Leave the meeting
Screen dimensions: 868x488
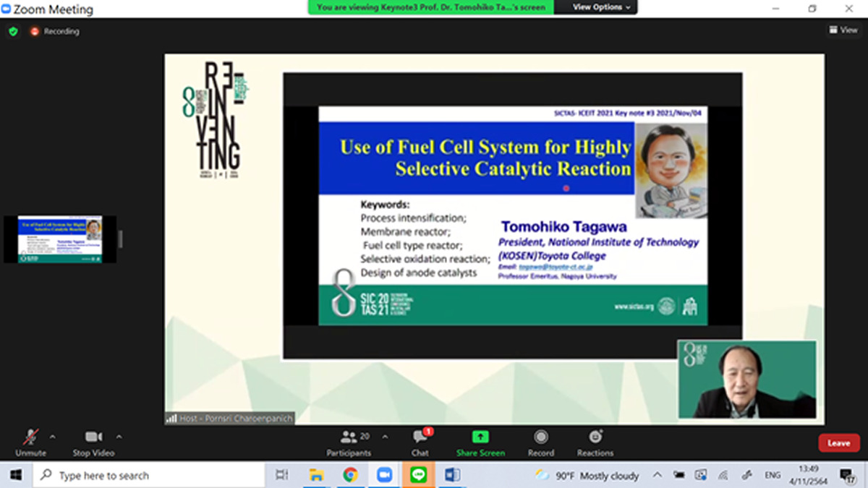pos(838,443)
